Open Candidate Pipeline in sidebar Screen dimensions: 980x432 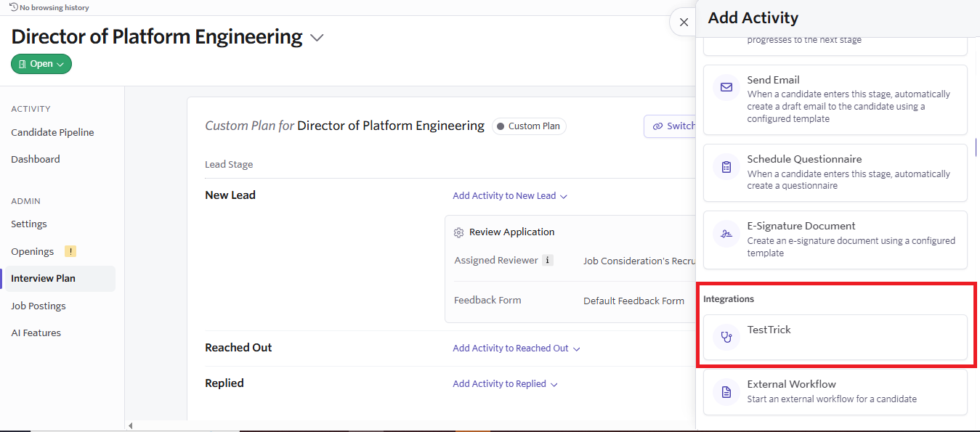(x=52, y=132)
